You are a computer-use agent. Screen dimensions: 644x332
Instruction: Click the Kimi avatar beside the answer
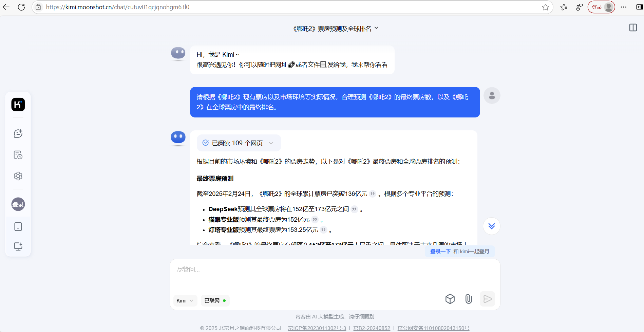point(178,138)
